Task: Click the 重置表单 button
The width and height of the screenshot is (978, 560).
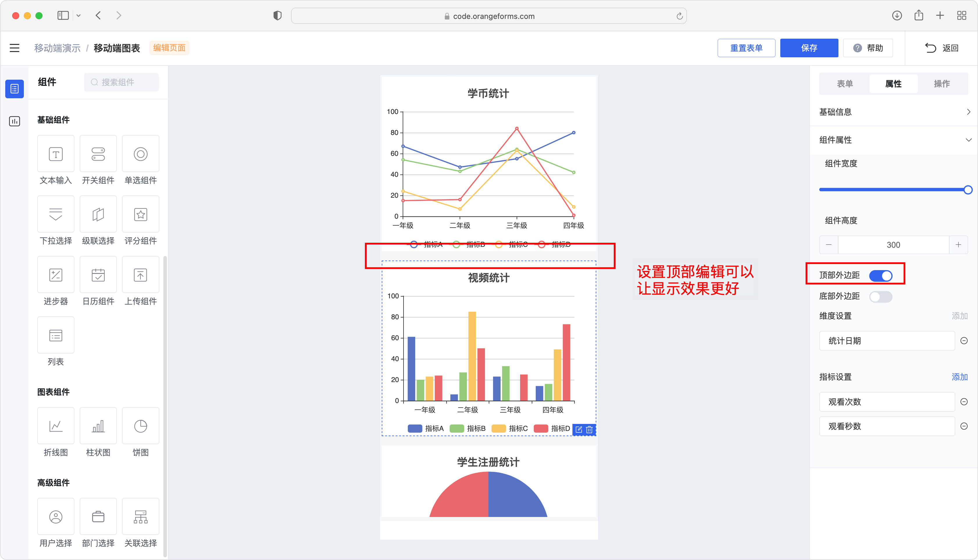Action: coord(746,48)
